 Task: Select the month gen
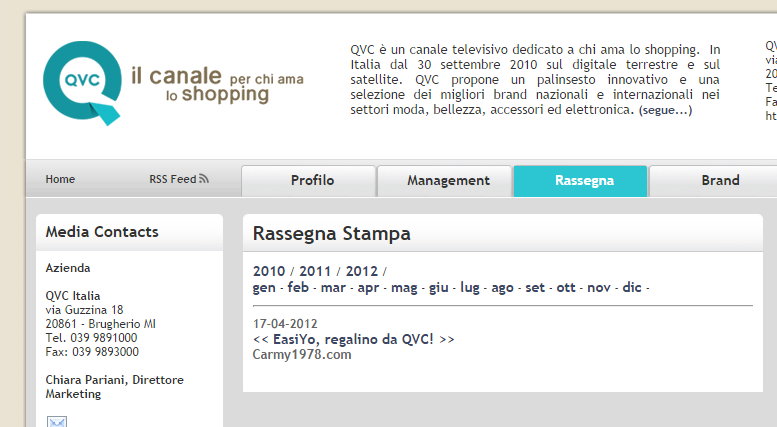pyautogui.click(x=264, y=288)
